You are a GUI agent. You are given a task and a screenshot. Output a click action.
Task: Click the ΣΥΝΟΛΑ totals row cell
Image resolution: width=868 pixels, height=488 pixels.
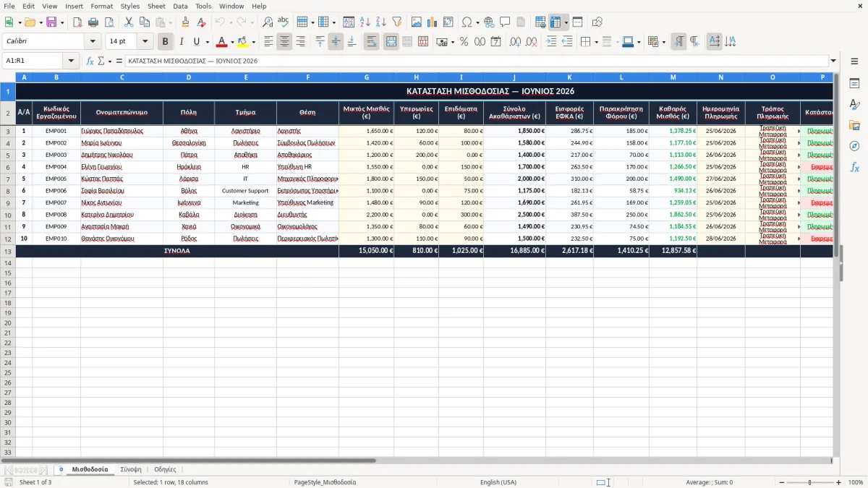[x=177, y=251]
